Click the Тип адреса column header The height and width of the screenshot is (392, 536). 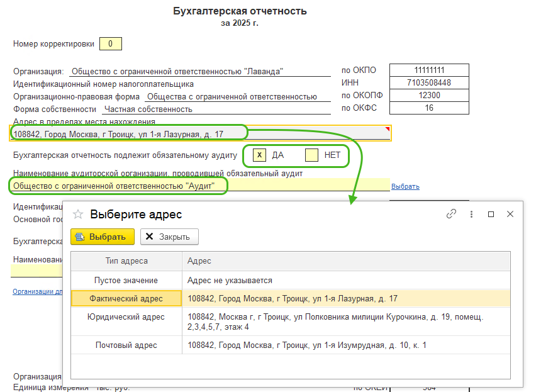[126, 261]
